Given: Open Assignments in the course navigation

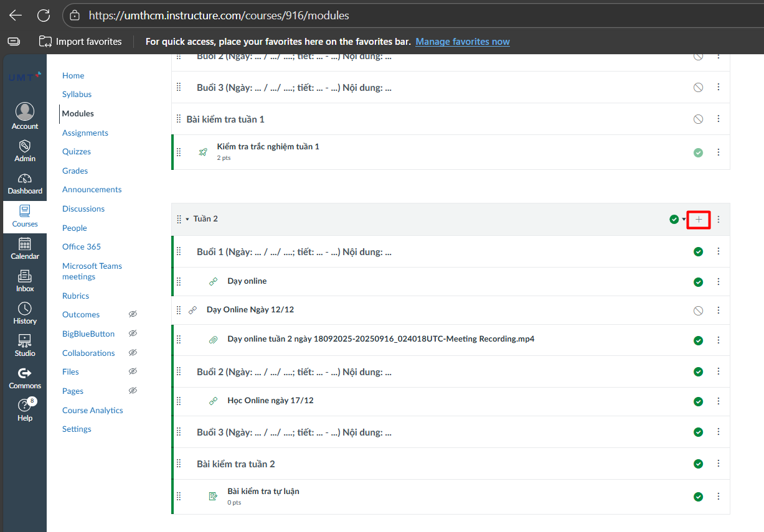Looking at the screenshot, I should click(x=85, y=133).
